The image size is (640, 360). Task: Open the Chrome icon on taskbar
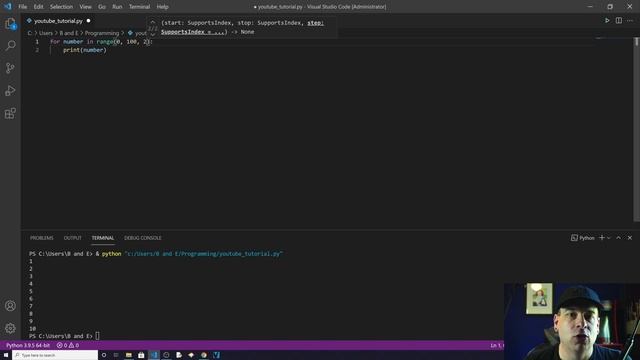tap(204, 355)
